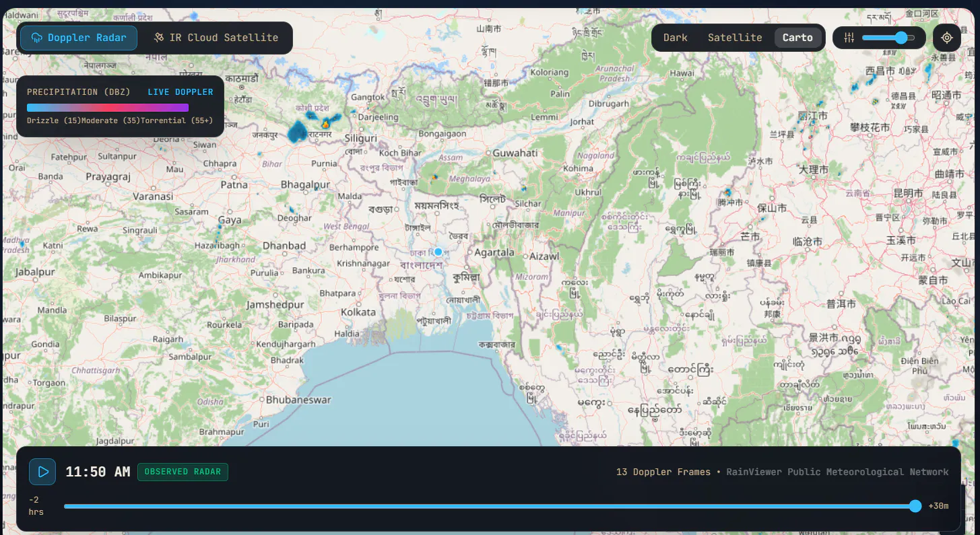The width and height of the screenshot is (980, 535).
Task: Click the Doppler Radar cloud-rain icon
Action: coord(37,38)
